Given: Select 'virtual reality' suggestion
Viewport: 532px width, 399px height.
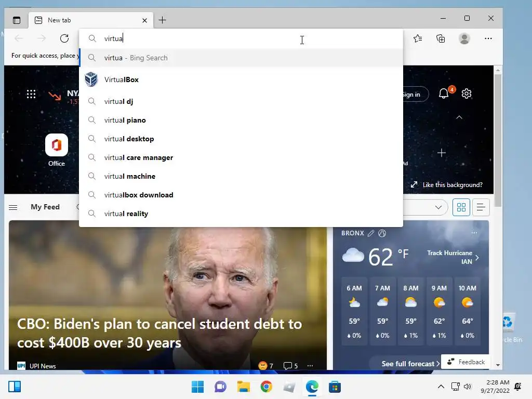Looking at the screenshot, I should point(241,214).
